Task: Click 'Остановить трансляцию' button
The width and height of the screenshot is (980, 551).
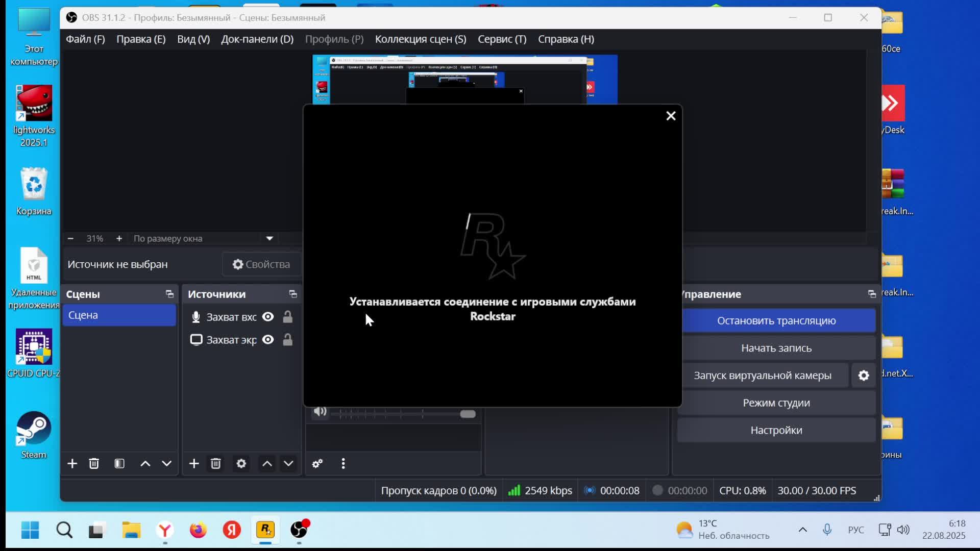Action: [x=776, y=320]
